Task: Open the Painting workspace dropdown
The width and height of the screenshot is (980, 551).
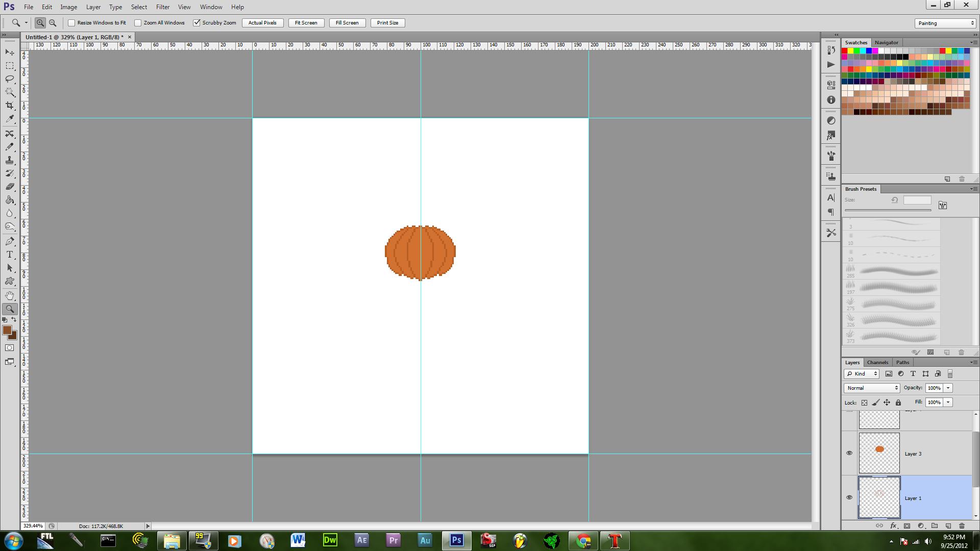Action: (945, 23)
